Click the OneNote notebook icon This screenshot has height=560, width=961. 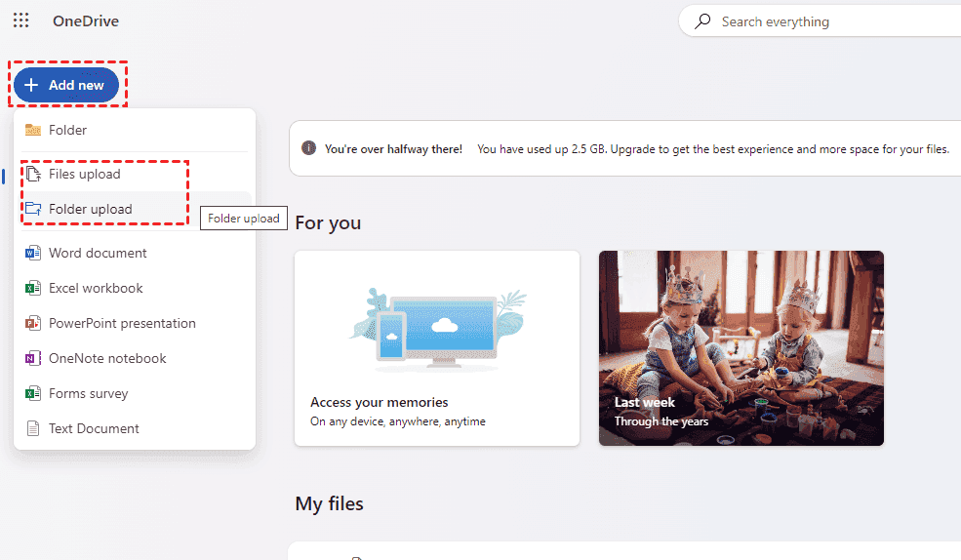pyautogui.click(x=33, y=358)
